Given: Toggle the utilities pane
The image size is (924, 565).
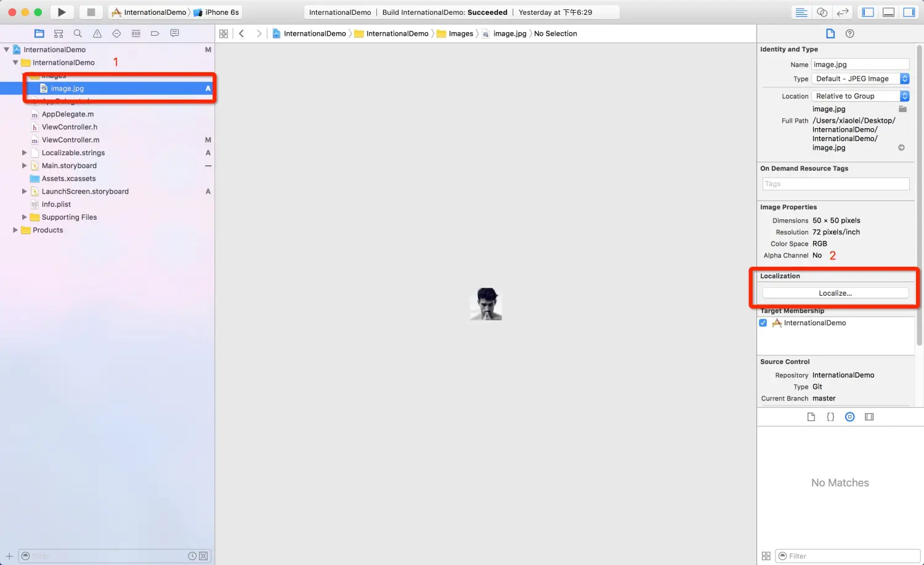Looking at the screenshot, I should (909, 12).
